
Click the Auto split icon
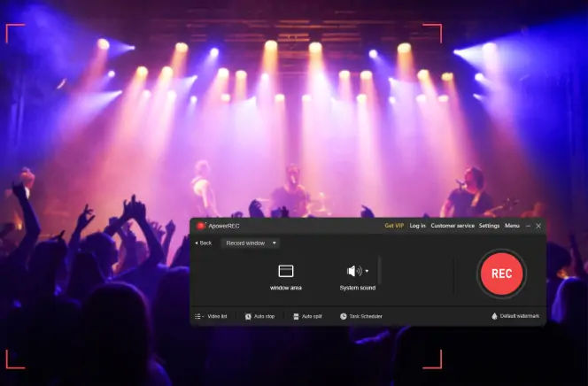click(x=296, y=316)
